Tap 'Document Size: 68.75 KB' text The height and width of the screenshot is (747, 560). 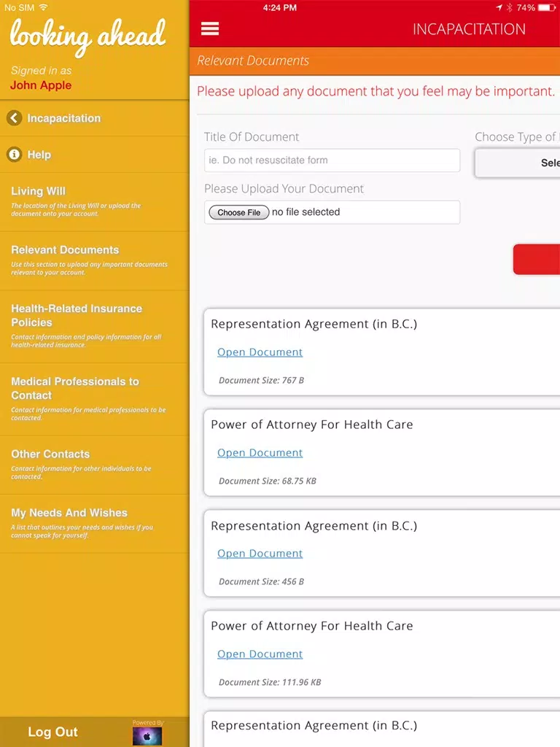coord(267,481)
